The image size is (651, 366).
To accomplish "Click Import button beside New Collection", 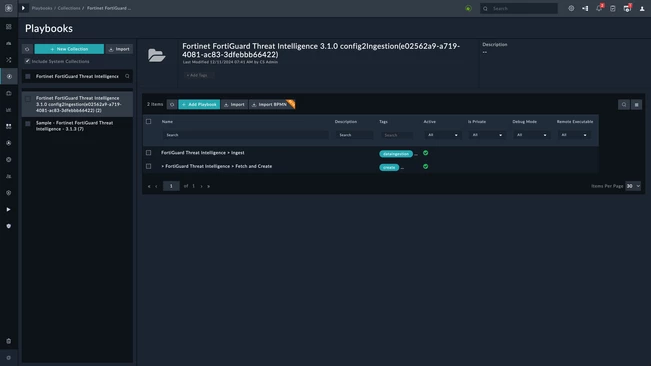I will tap(119, 49).
